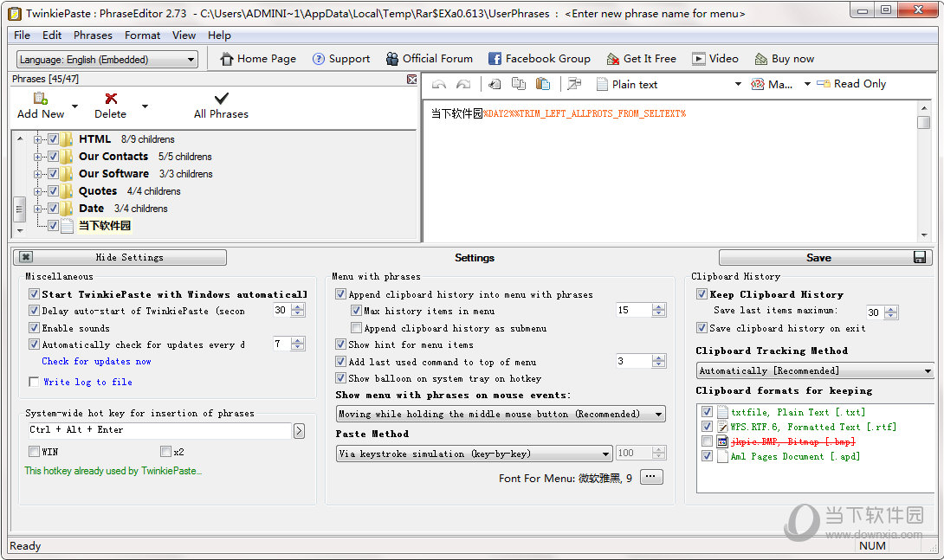944x560 pixels.
Task: Open the View menu
Action: [184, 35]
